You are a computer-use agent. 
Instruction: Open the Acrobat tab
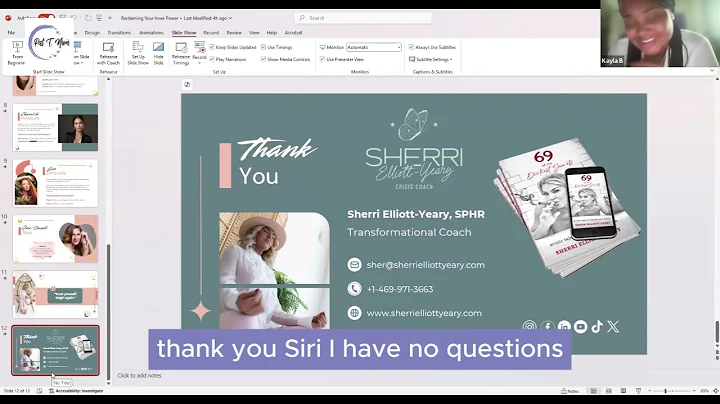point(293,33)
